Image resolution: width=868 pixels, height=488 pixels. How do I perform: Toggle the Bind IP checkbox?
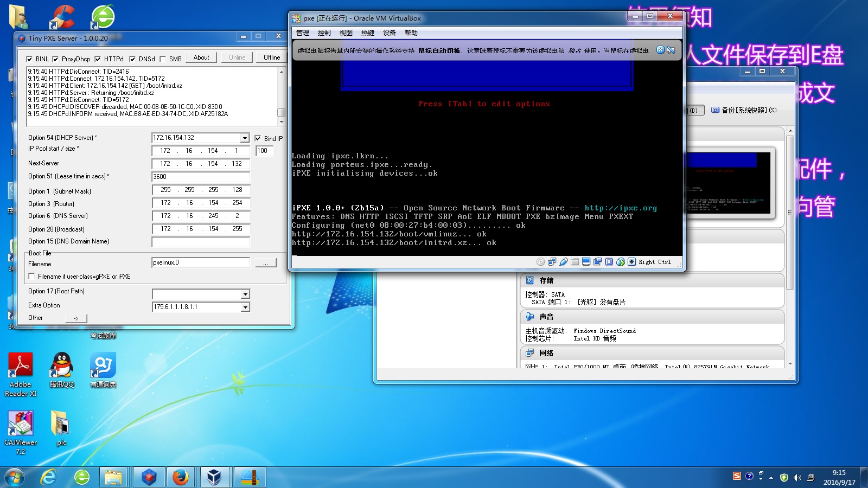click(258, 138)
